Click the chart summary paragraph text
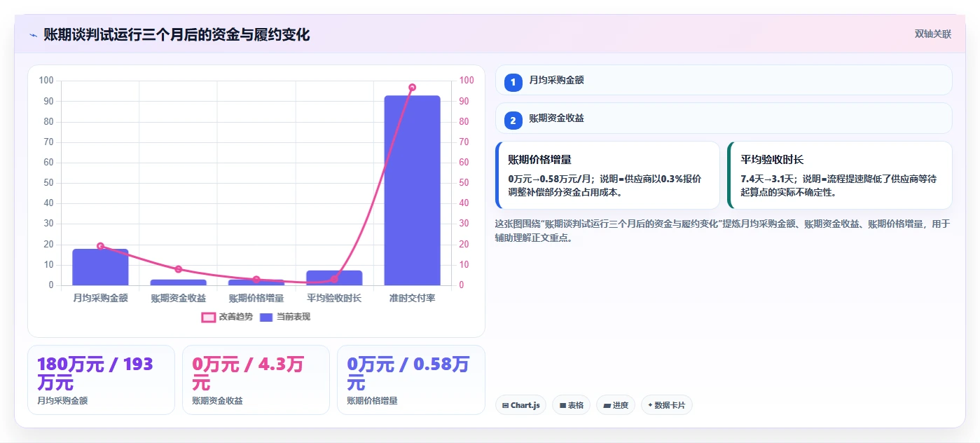Viewport: 980px width, 443px height. 722,231
